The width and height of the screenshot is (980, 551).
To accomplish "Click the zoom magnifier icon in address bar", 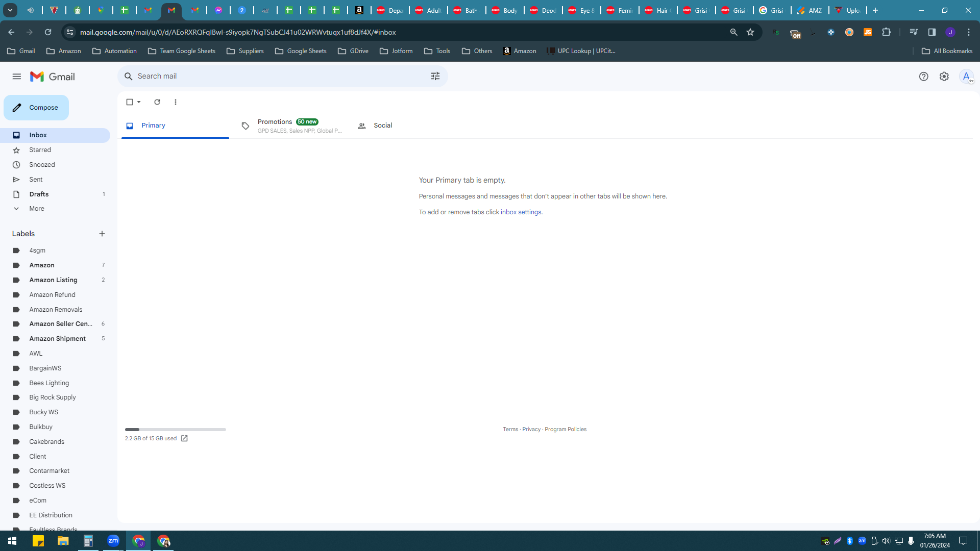I will (x=734, y=32).
